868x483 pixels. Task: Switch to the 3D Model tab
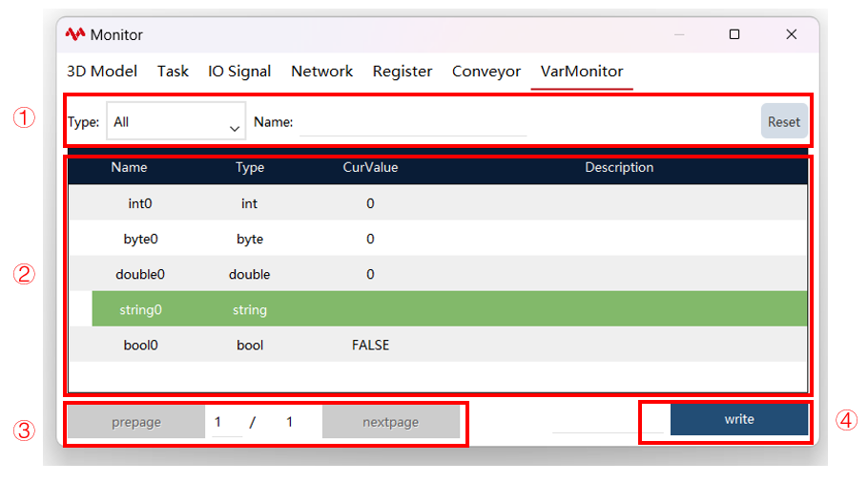pos(102,72)
